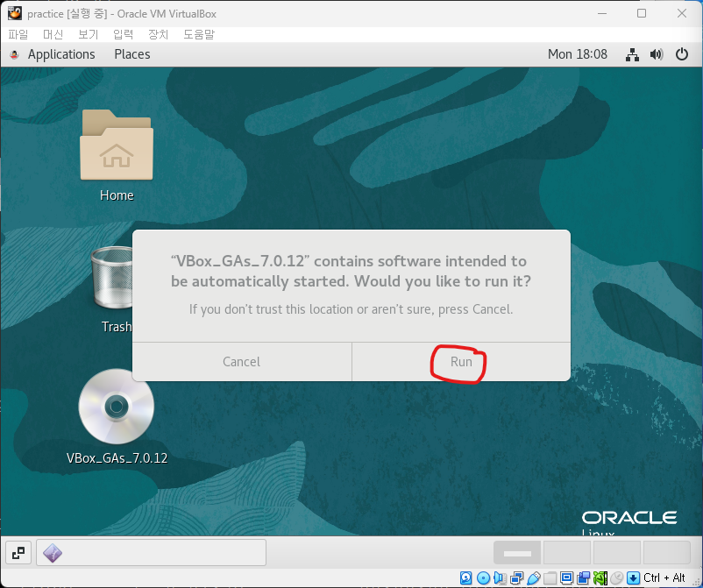Click the Mon 18:08 clock in the panel
Screen dimensions: 703x588
coord(578,54)
